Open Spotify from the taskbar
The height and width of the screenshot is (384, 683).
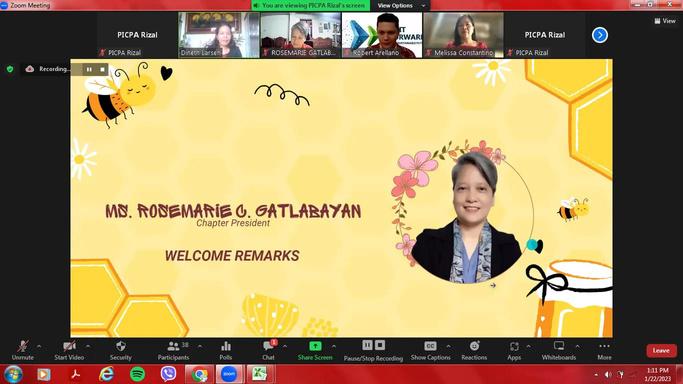[138, 374]
